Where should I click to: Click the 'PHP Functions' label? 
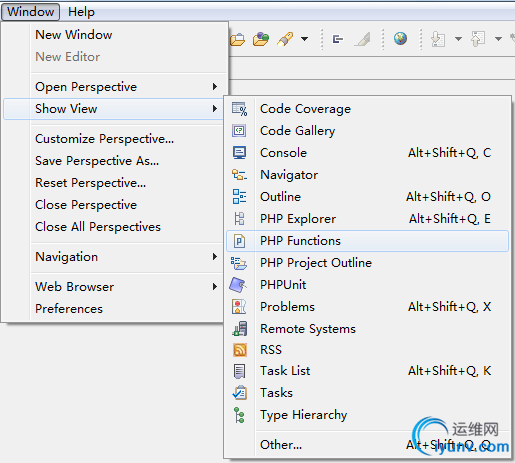[300, 241]
